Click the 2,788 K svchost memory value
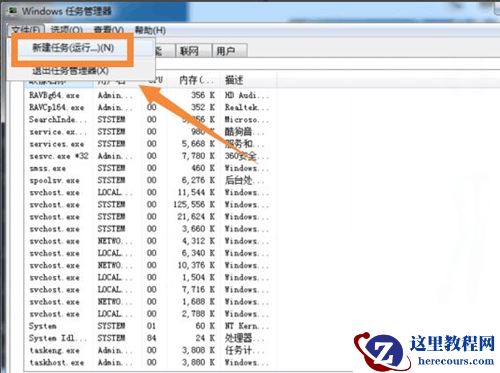This screenshot has height=373, width=500. click(x=198, y=314)
